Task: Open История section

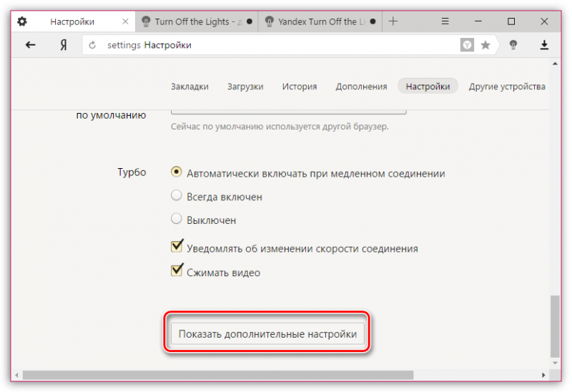Action: [300, 87]
